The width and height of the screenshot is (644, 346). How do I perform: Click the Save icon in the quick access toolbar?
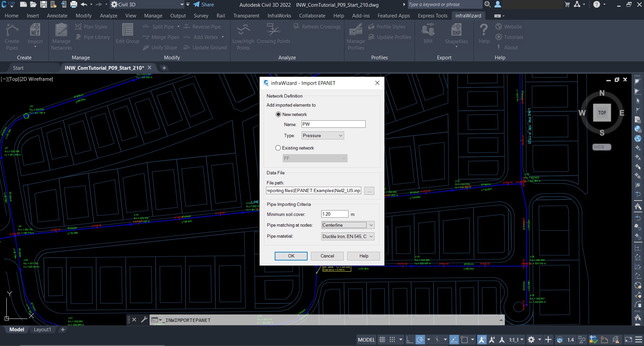point(44,5)
